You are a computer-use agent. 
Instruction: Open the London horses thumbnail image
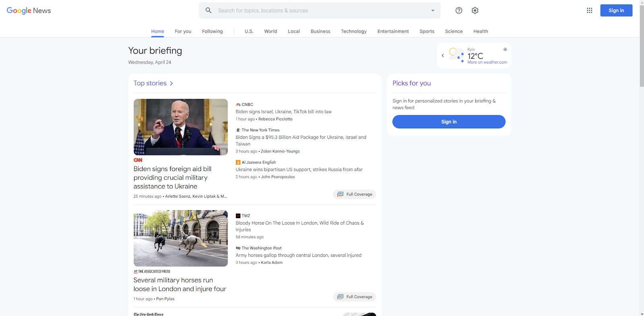(x=181, y=238)
